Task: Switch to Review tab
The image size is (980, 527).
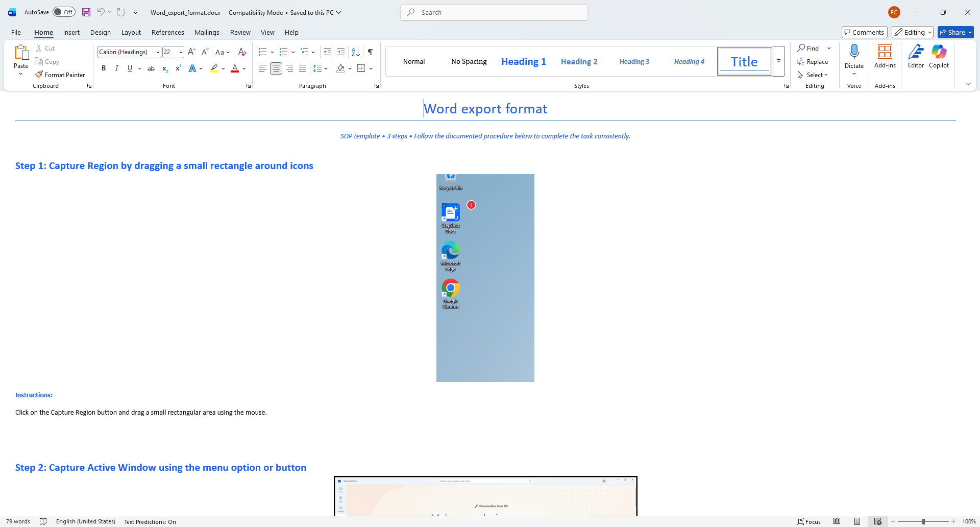Action: (240, 32)
